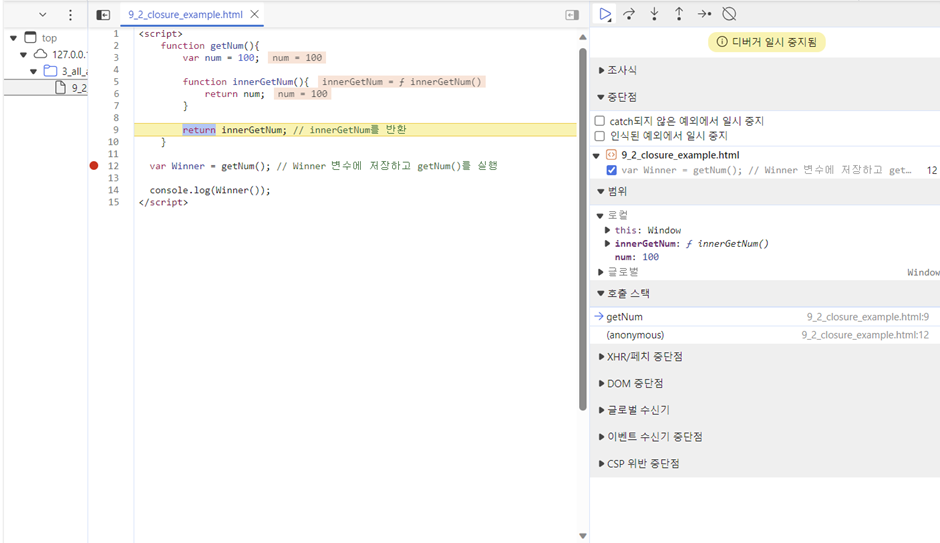Click the editor scrollbar up arrow
This screenshot has height=543, width=940.
583,37
